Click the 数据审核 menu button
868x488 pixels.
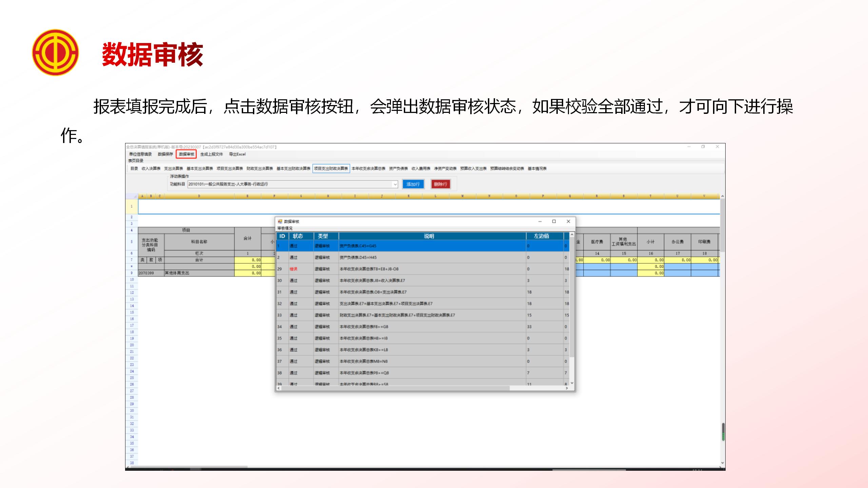[x=186, y=154]
